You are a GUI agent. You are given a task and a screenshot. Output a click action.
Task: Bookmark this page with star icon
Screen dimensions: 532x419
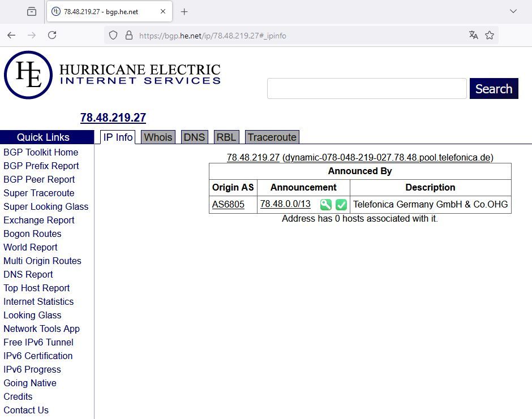[489, 35]
